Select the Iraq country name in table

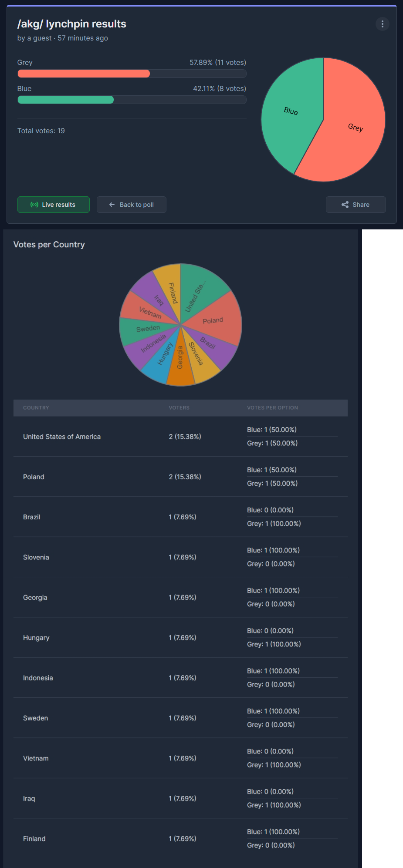coord(29,799)
